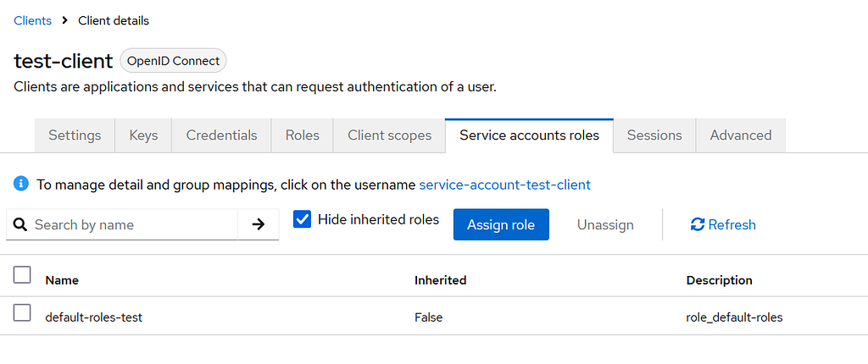Click the magnifier icon in search box

click(20, 224)
